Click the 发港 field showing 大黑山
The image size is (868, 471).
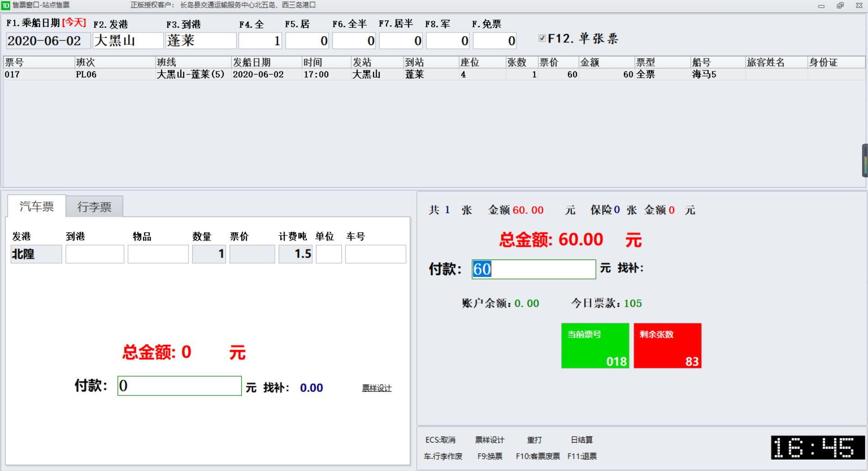128,41
